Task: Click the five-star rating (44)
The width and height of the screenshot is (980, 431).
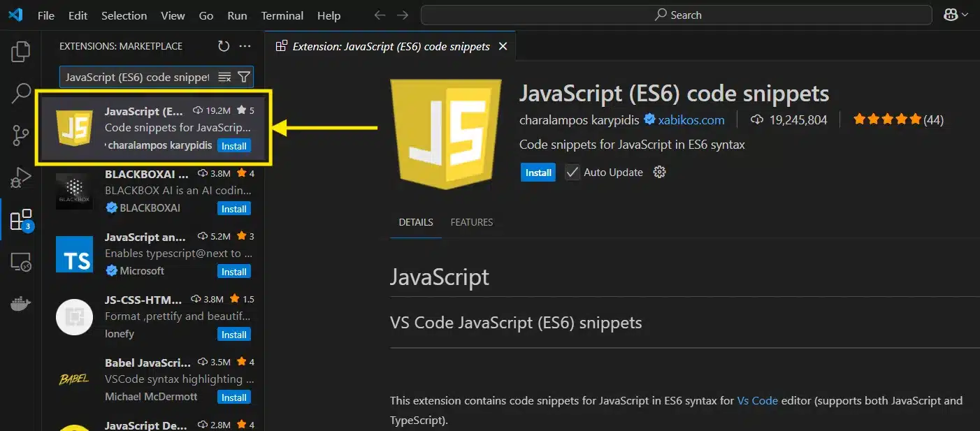Action: click(899, 120)
